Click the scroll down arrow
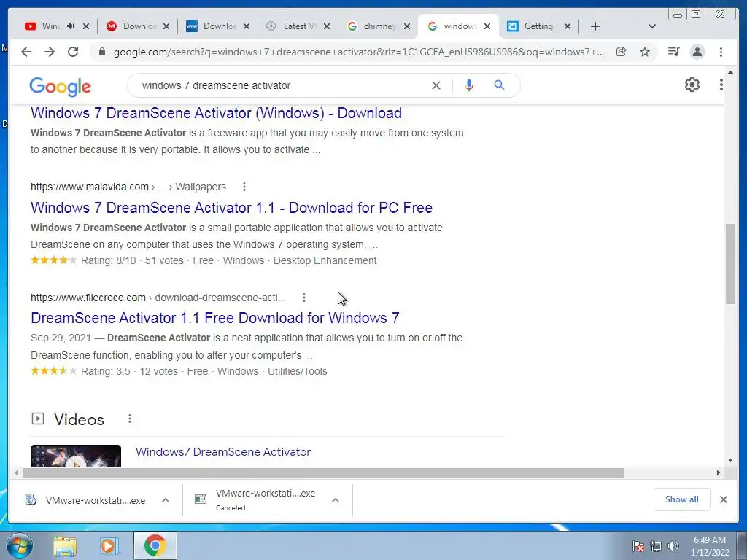The image size is (747, 560). pyautogui.click(x=730, y=460)
